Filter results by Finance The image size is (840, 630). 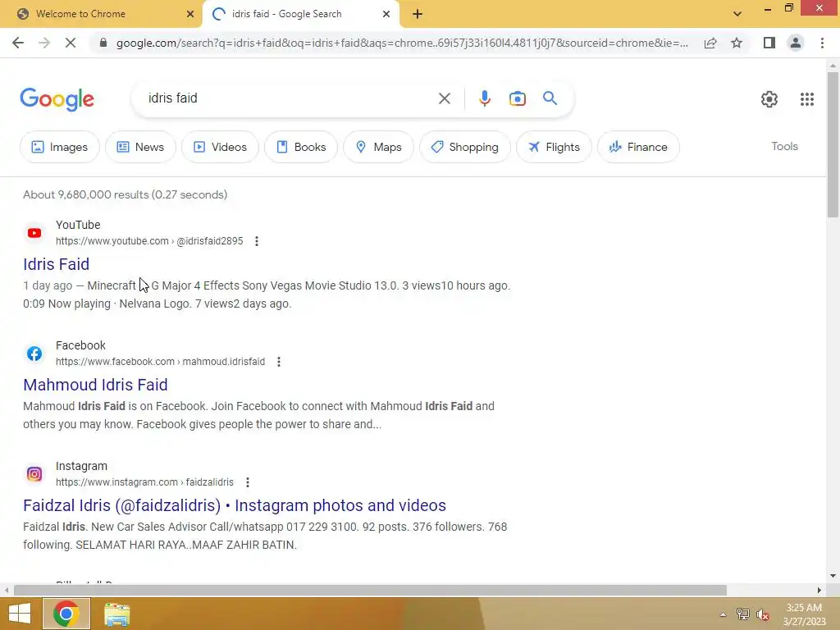tap(638, 147)
